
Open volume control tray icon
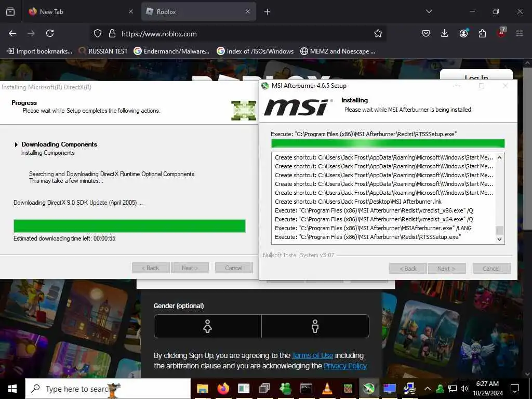click(x=464, y=389)
